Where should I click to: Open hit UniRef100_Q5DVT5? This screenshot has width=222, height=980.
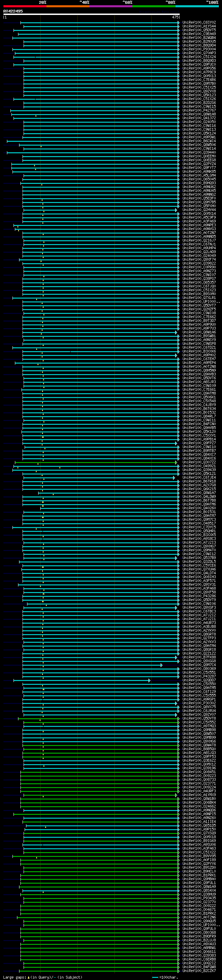coord(199,30)
